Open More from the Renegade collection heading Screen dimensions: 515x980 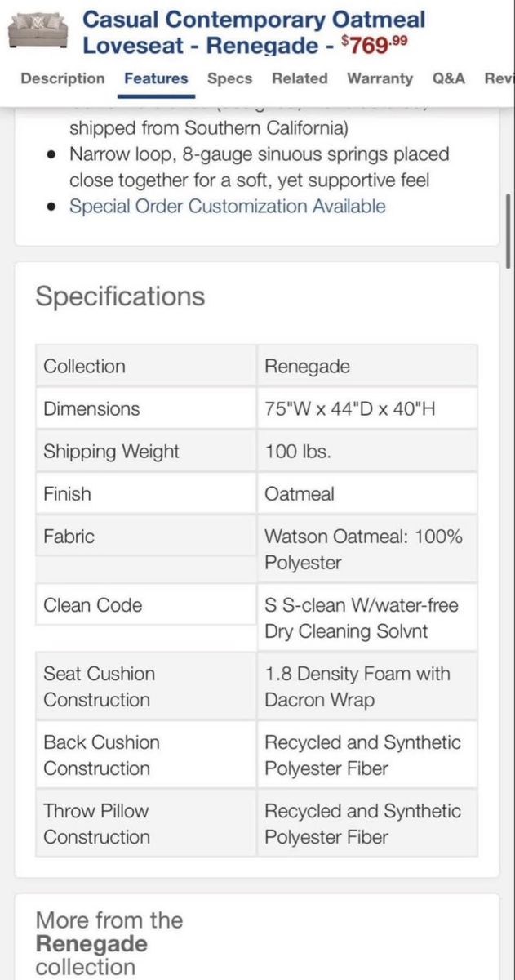pos(109,943)
